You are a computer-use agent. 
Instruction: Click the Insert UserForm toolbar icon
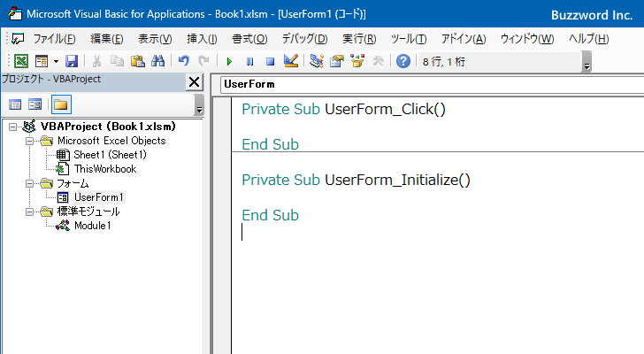(42, 61)
